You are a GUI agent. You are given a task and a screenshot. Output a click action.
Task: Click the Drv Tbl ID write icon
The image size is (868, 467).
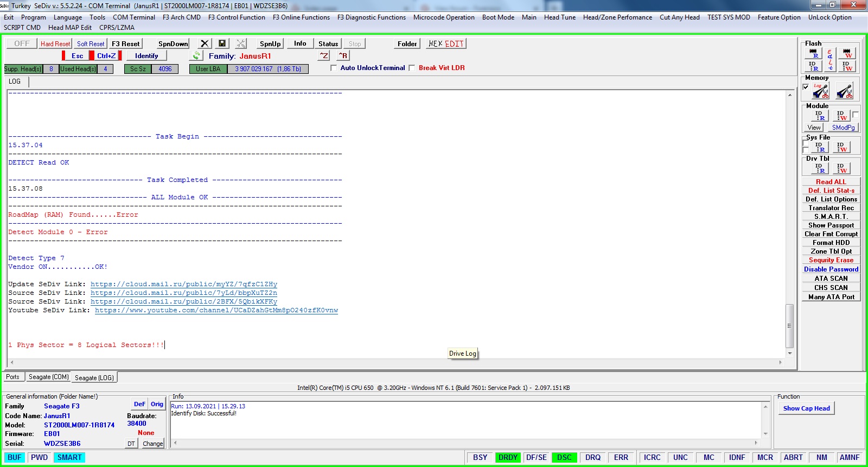coord(841,168)
